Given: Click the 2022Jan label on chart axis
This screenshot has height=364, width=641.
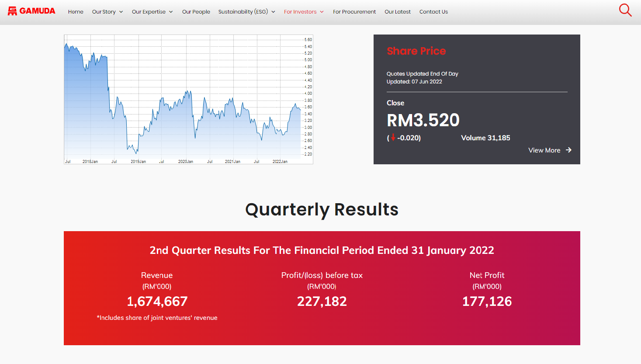Looking at the screenshot, I should click(x=280, y=162).
